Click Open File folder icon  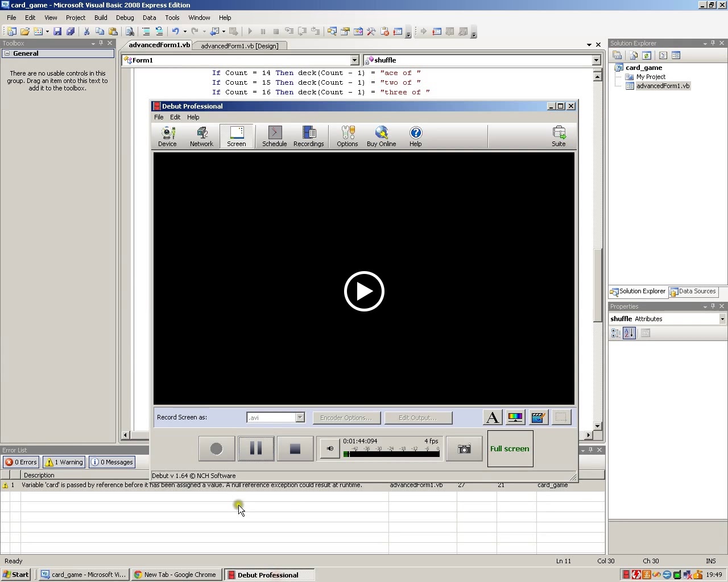[25, 32]
